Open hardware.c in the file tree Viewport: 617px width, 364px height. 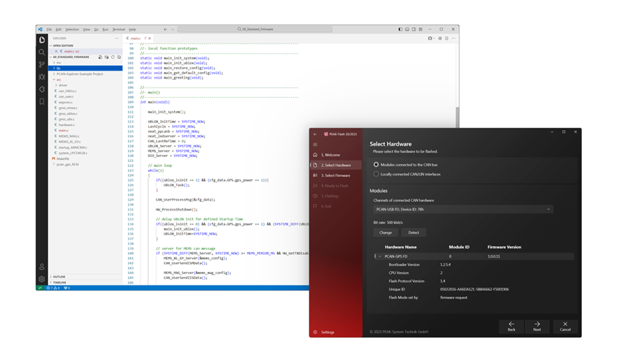point(66,125)
